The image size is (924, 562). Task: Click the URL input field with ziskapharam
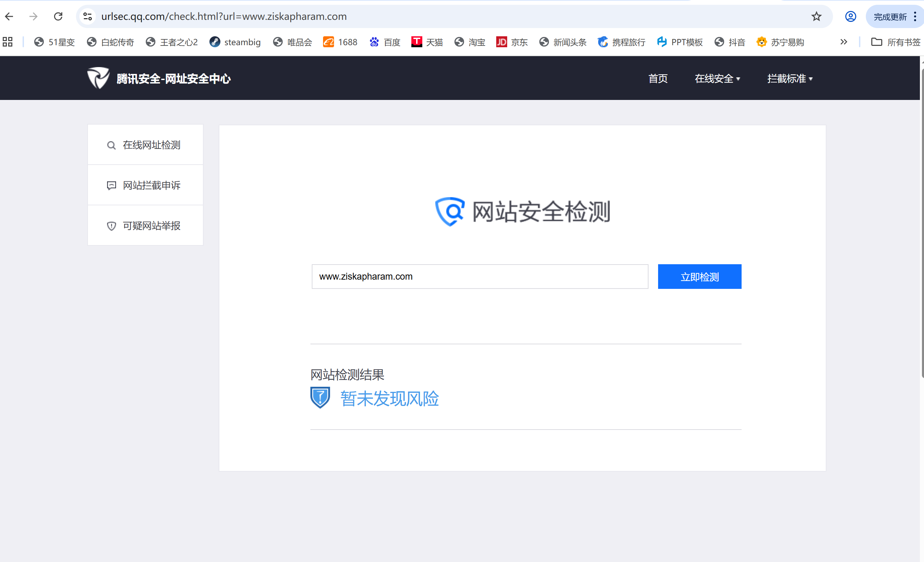coord(480,277)
